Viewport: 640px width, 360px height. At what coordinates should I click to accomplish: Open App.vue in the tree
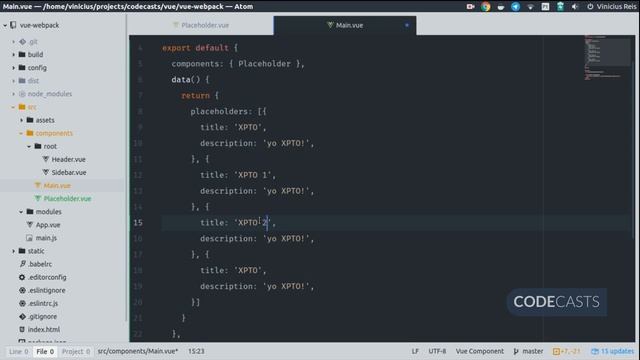point(48,225)
